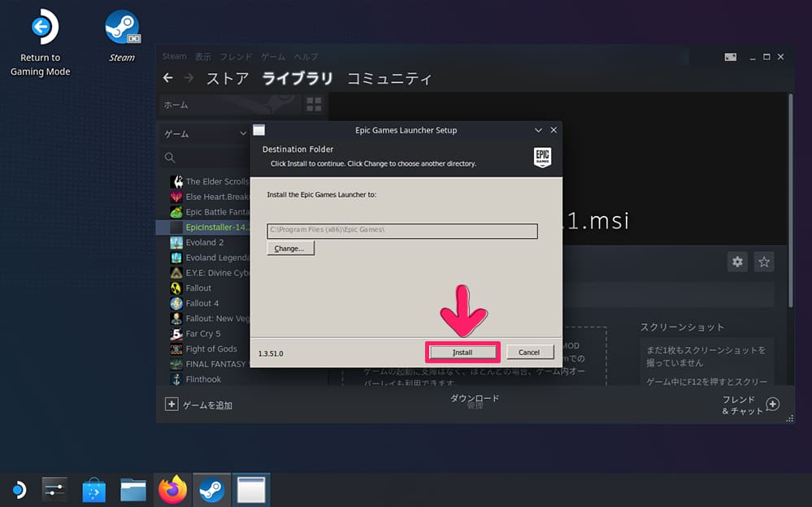
Task: Open System Settings in taskbar
Action: click(x=54, y=489)
